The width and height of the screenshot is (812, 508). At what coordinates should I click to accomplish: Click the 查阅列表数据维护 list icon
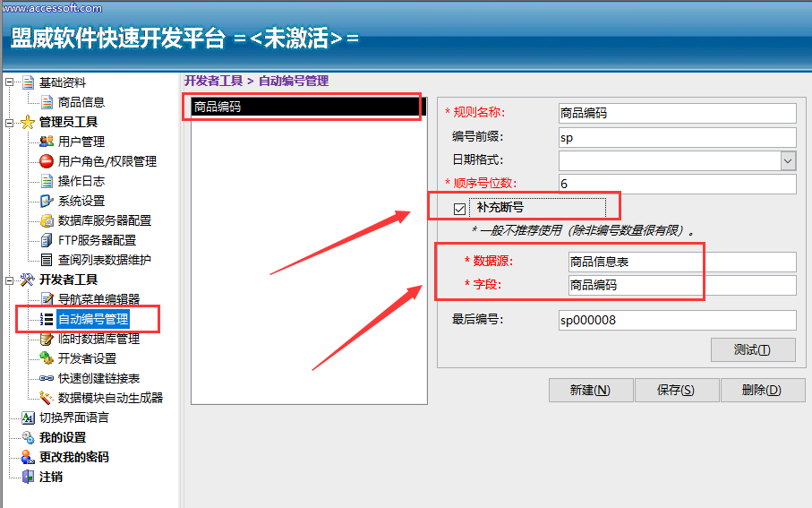pyautogui.click(x=47, y=260)
